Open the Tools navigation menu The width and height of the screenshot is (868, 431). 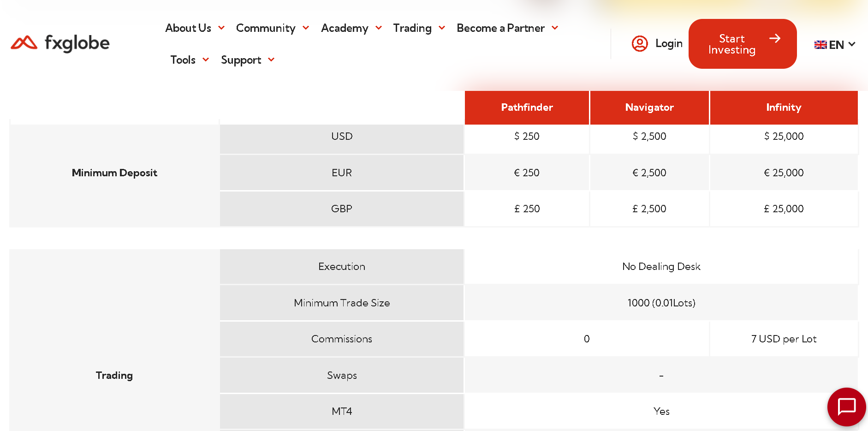click(183, 60)
